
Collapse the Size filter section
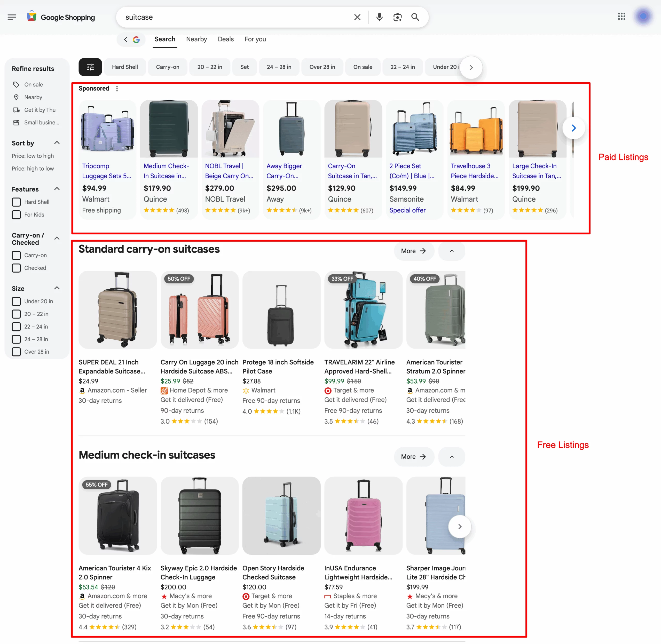[x=57, y=288]
